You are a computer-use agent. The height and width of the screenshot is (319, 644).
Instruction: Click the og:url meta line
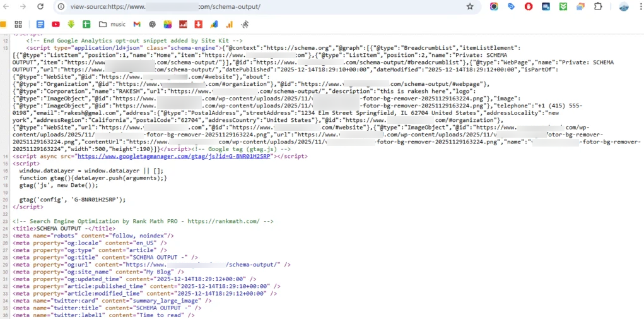click(151, 264)
